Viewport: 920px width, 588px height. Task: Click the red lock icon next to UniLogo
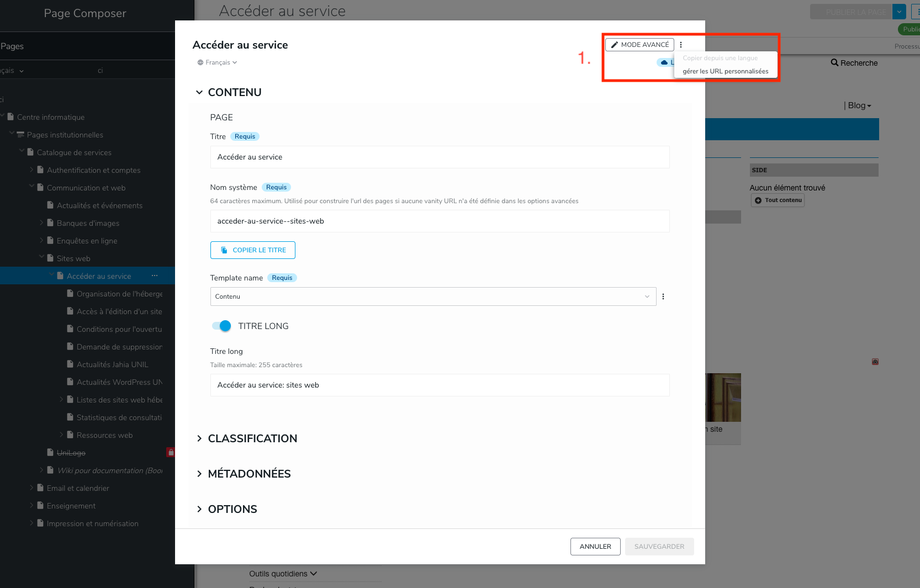(171, 452)
